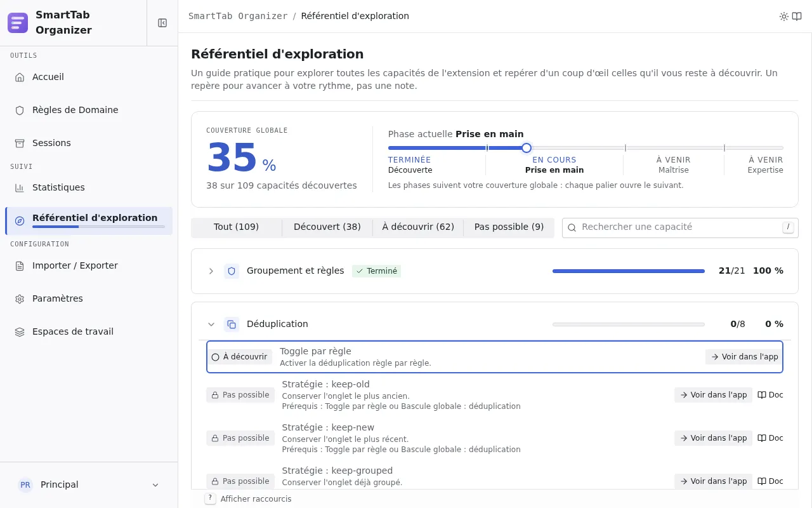Open Espaces de travail layers icon
The width and height of the screenshot is (812, 508).
click(x=20, y=331)
